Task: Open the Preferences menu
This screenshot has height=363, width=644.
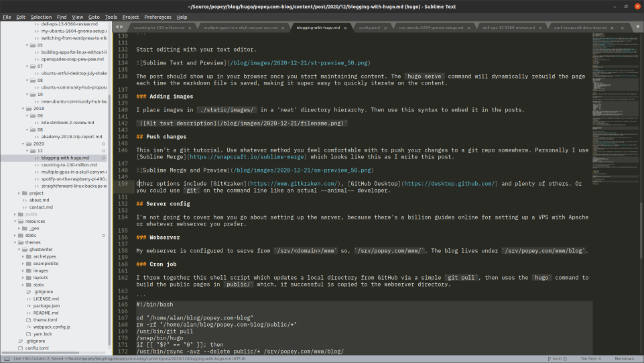Action: pyautogui.click(x=157, y=17)
